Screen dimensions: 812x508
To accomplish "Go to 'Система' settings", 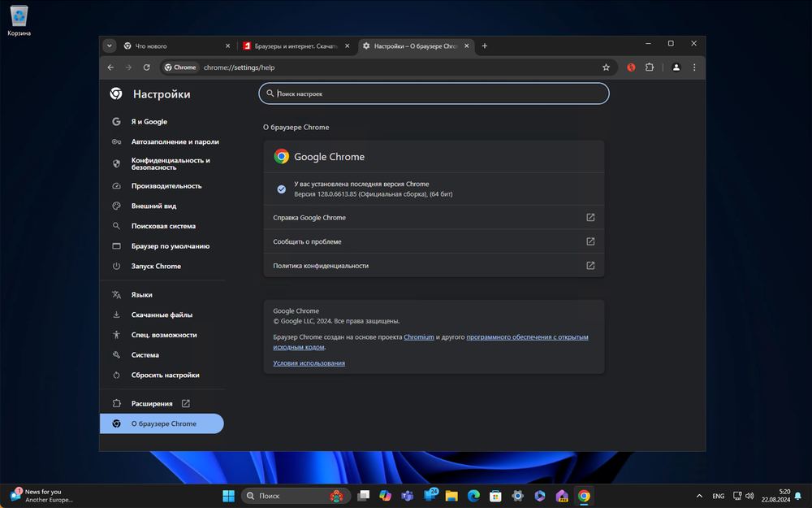I will 162,356.
